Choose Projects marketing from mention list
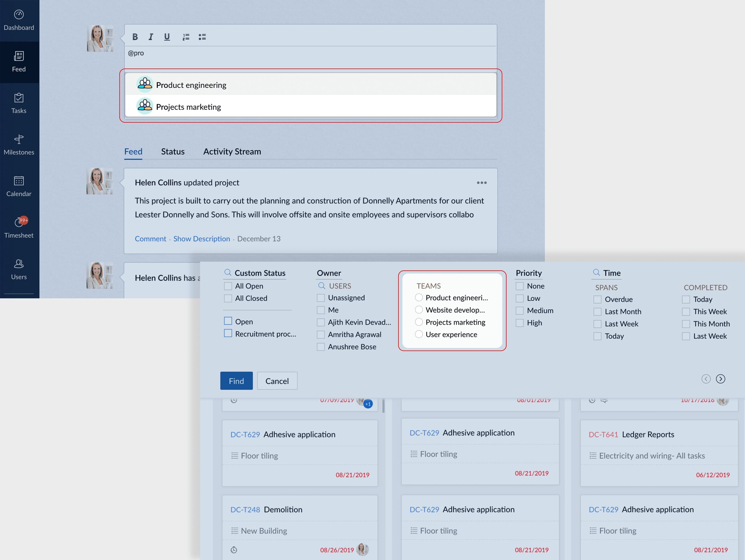 tap(310, 106)
